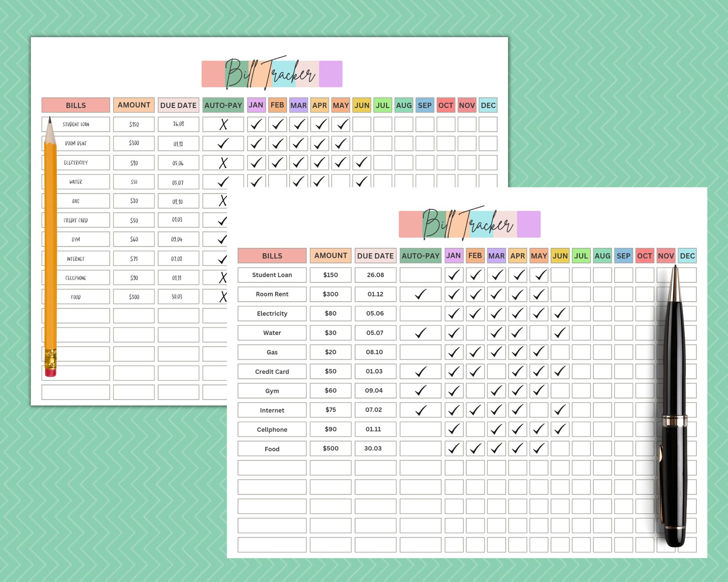Select handwritten 'CREDIT CARD' cell on back sheet
The width and height of the screenshot is (728, 582).
[x=76, y=220]
